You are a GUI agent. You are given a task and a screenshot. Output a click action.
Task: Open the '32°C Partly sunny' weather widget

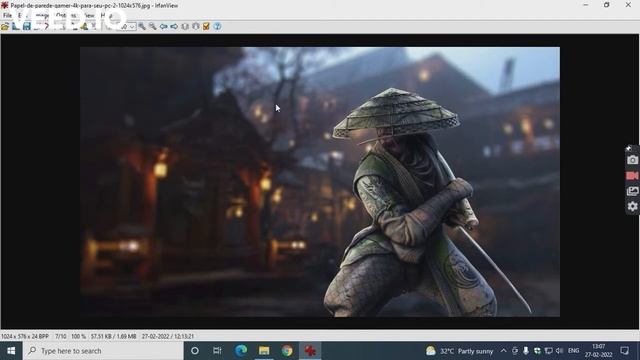click(x=459, y=351)
